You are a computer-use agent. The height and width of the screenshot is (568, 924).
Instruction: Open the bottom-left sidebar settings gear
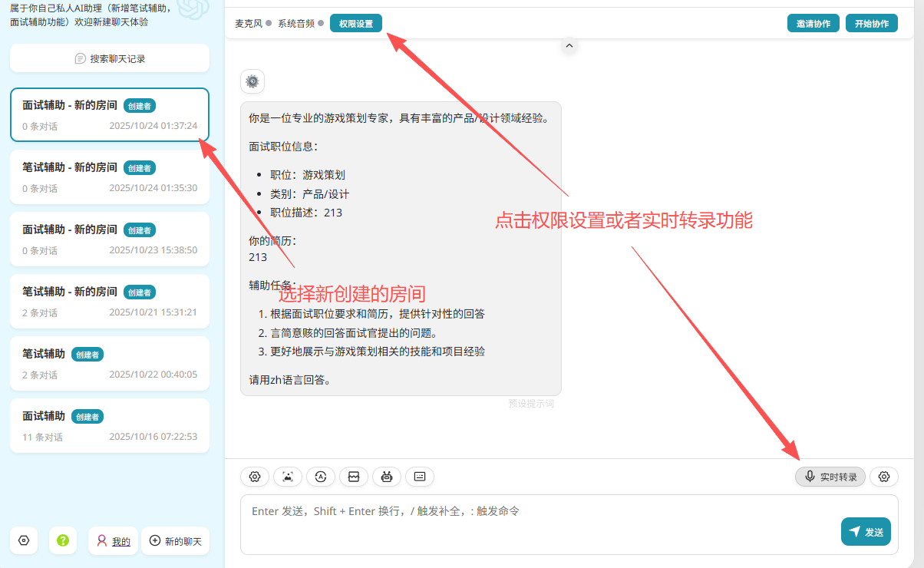tap(24, 540)
